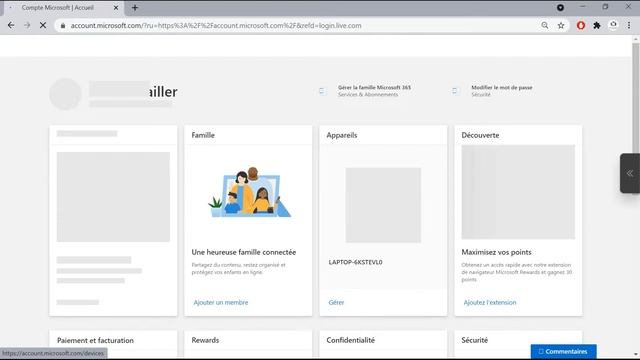Click the browser forward arrow

point(27,25)
